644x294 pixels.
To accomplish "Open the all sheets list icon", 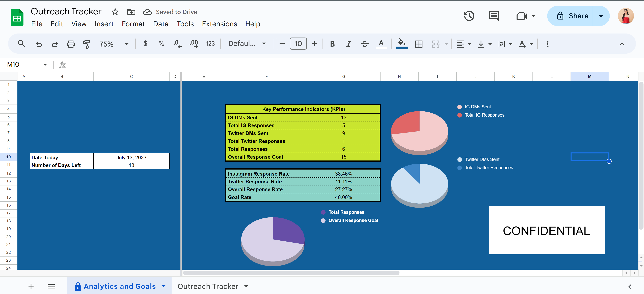I will click(51, 286).
